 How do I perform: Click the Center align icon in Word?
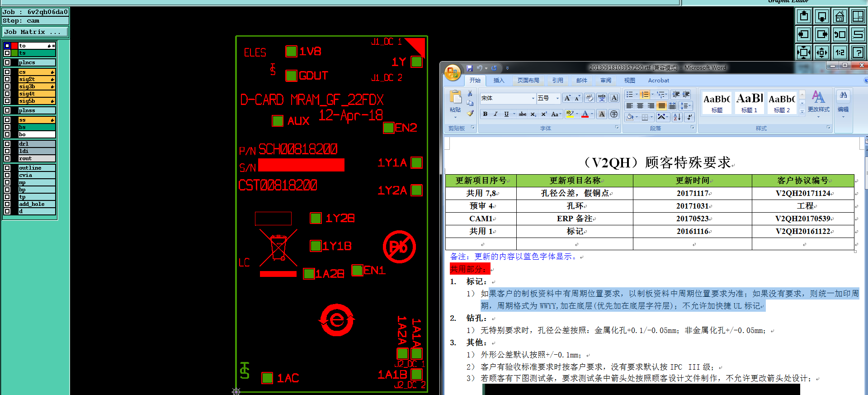(x=640, y=105)
